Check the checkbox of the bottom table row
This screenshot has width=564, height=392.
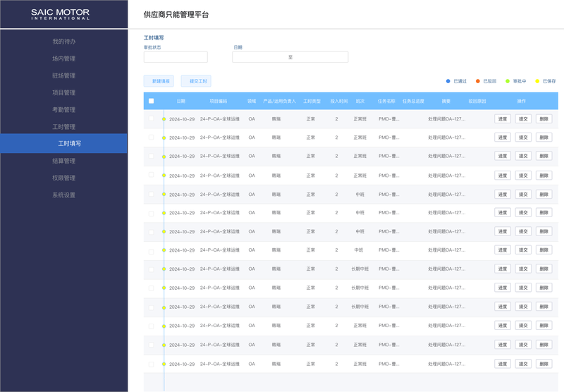pyautogui.click(x=151, y=365)
